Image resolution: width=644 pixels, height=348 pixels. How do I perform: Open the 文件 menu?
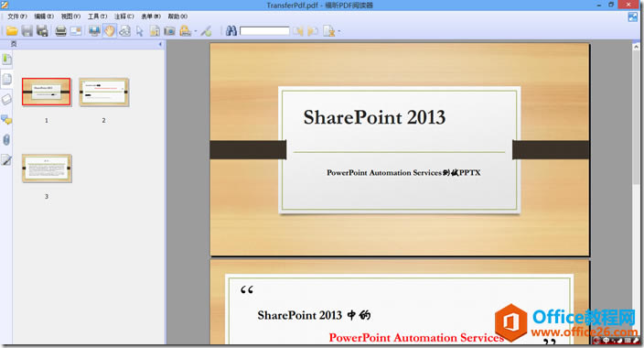point(17,16)
